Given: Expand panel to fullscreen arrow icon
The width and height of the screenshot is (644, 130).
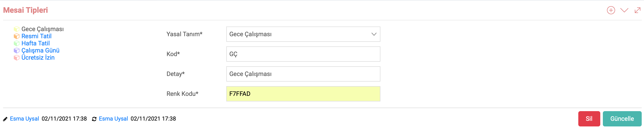Looking at the screenshot, I should pos(637,10).
